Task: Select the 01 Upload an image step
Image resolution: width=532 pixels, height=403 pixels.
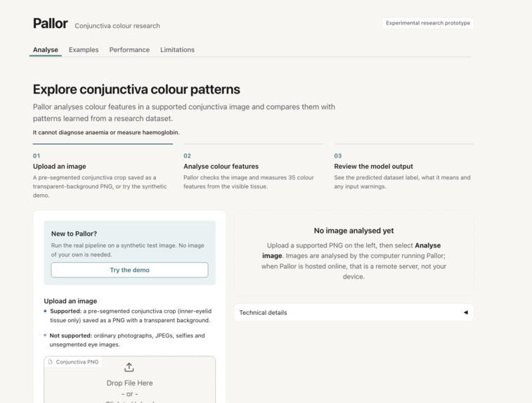Action: [x=103, y=172]
